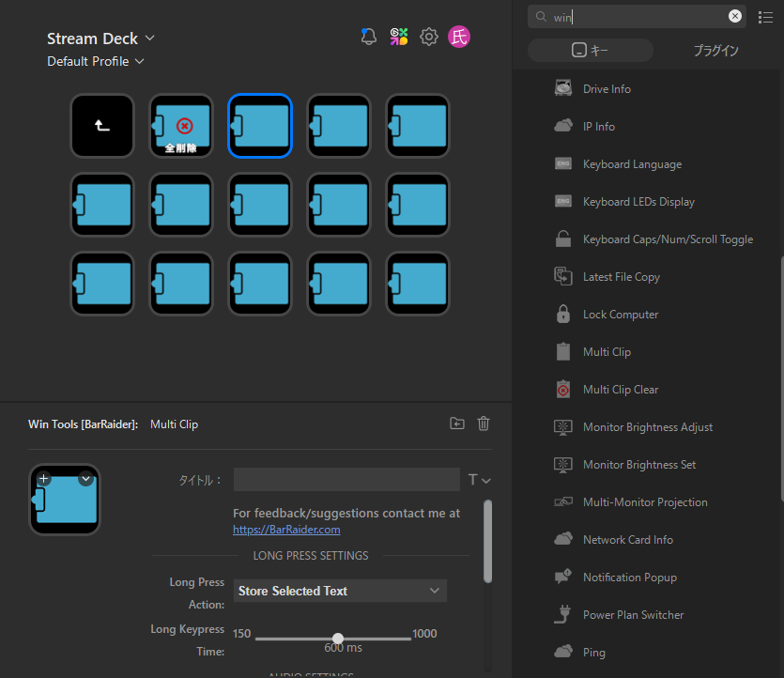Click the タイトル title input field

[346, 480]
